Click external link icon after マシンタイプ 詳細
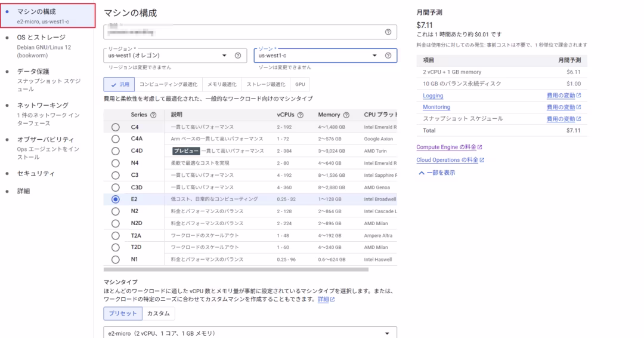Viewport: 644px width, 338px height. click(x=332, y=299)
